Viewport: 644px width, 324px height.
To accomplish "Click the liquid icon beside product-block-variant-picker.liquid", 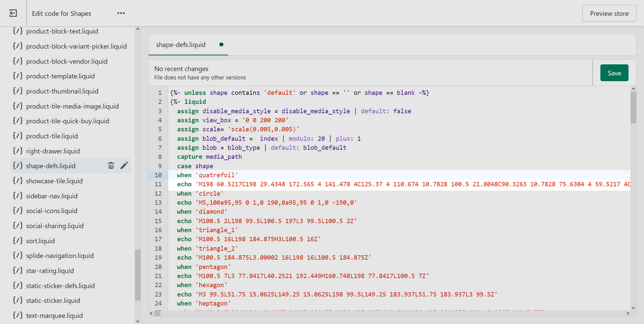I will click(x=18, y=46).
